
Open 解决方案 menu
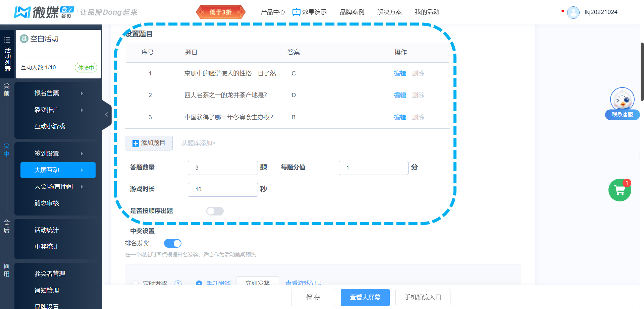click(x=389, y=12)
